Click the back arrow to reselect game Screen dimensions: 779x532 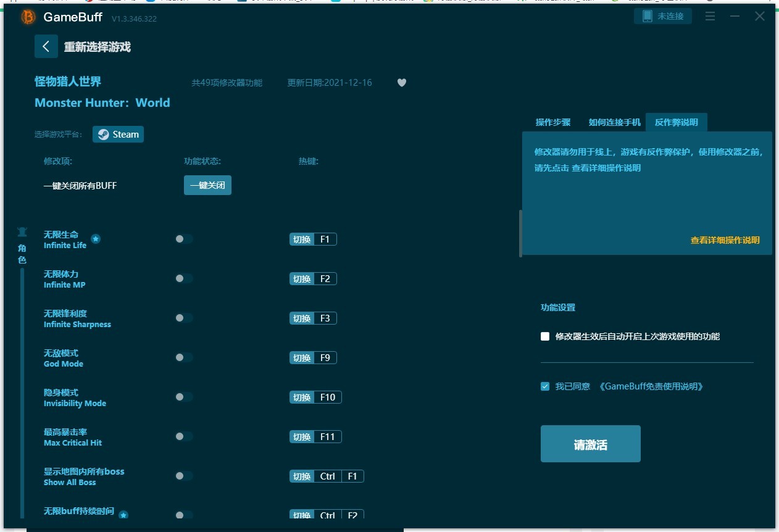46,47
